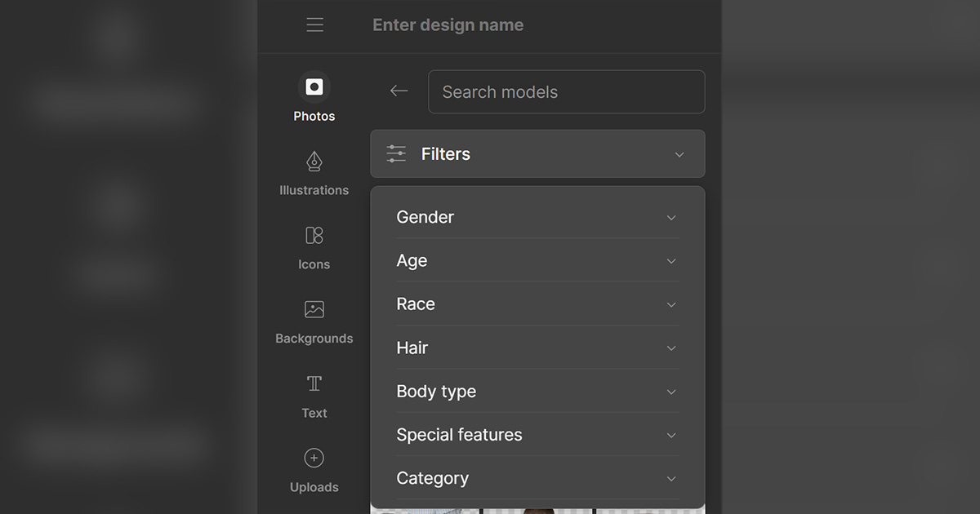Switch to the Illustrations tab label
Screen dimensions: 980x514
coord(314,190)
